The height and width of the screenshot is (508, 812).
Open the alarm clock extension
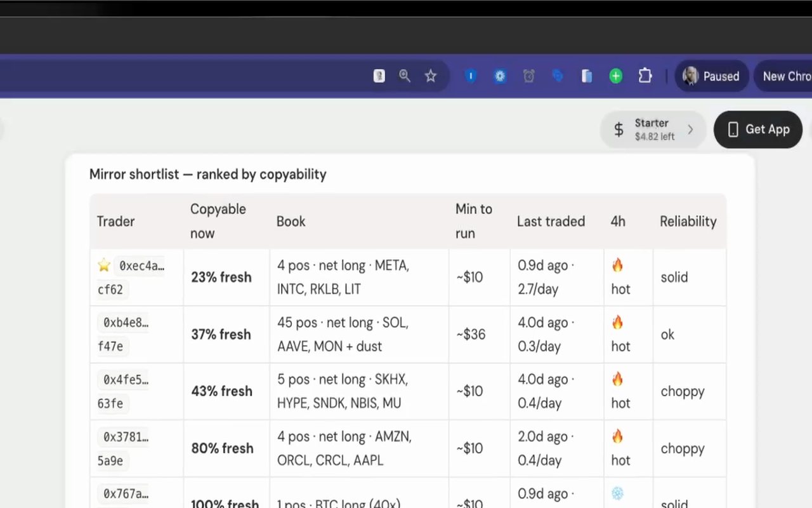(529, 76)
